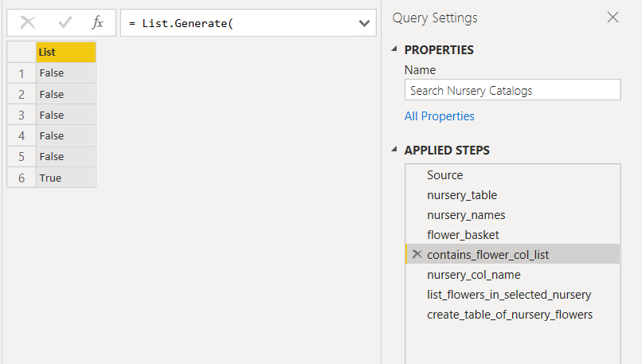The height and width of the screenshot is (364, 642).
Task: Select the nursery_col_name step
Action: [513, 275]
